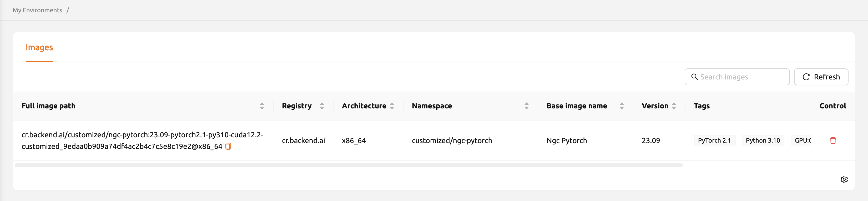Click the 23.09 version cell
The width and height of the screenshot is (868, 201).
(x=651, y=141)
